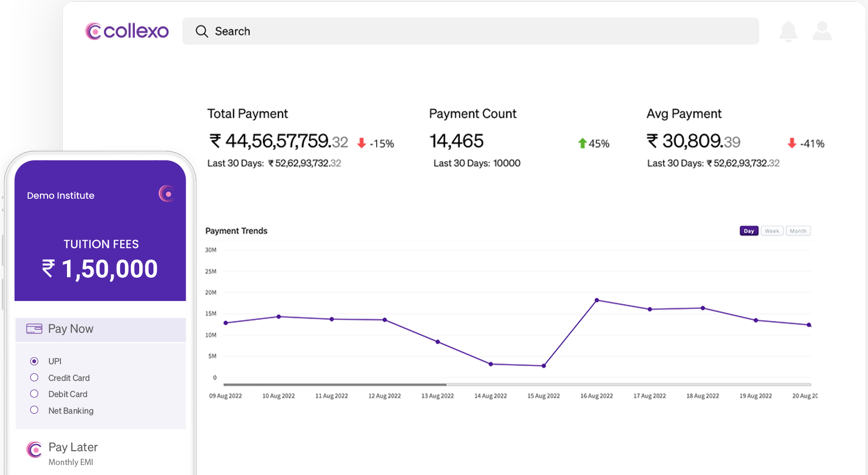Show Payment Trends by Month

798,231
